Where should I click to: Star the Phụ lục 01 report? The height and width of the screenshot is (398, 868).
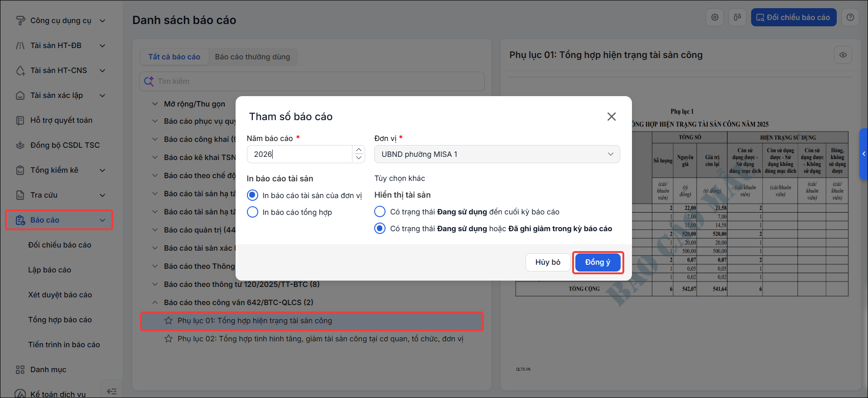pyautogui.click(x=169, y=320)
